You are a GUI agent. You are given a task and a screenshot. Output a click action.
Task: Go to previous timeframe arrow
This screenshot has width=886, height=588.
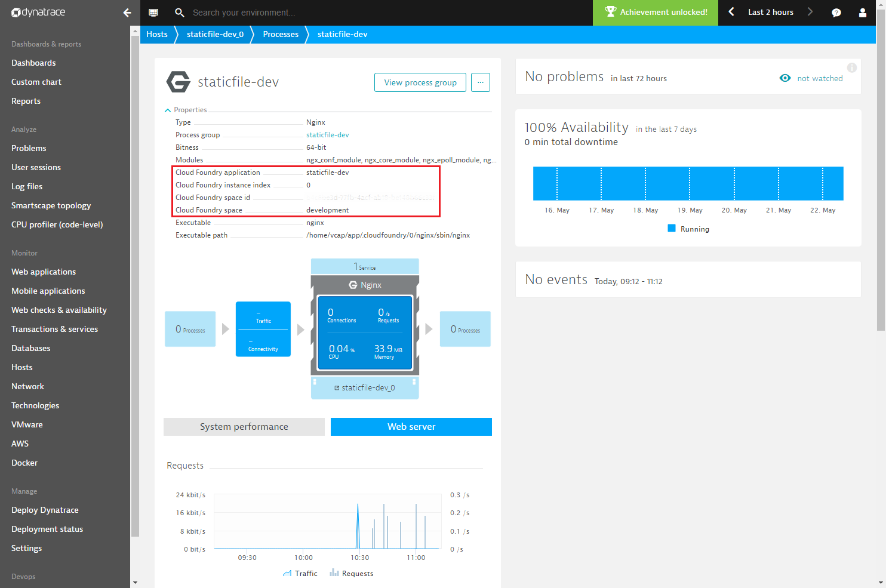731,12
